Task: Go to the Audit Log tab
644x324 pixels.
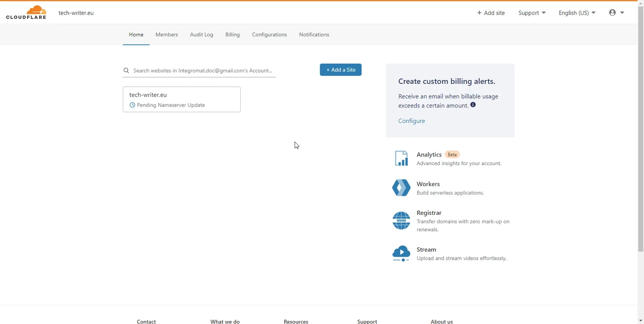Action: pos(202,35)
